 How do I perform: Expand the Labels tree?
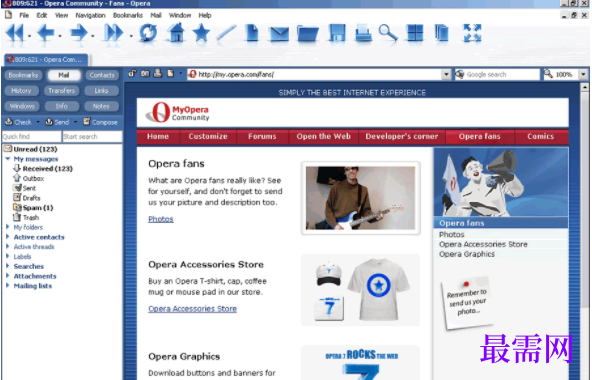8,256
